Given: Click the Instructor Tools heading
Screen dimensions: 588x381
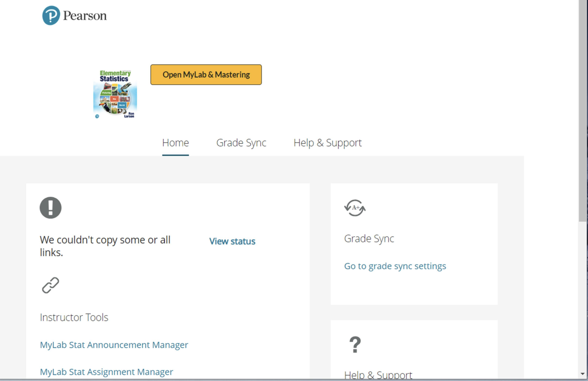Looking at the screenshot, I should point(74,317).
